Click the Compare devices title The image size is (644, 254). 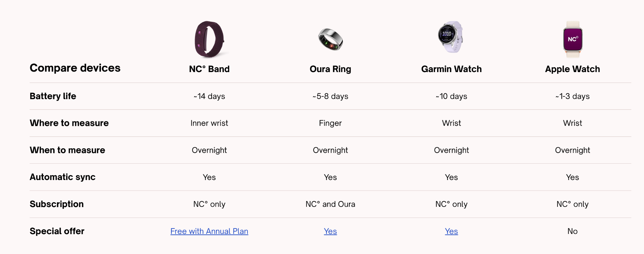point(75,68)
